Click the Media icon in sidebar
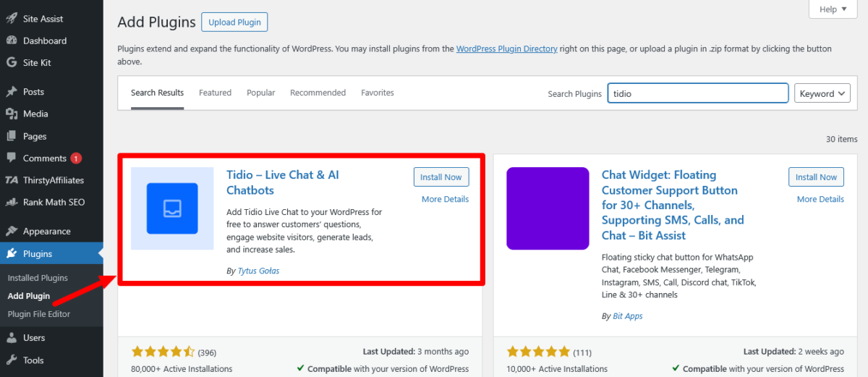The image size is (868, 377). pos(12,114)
